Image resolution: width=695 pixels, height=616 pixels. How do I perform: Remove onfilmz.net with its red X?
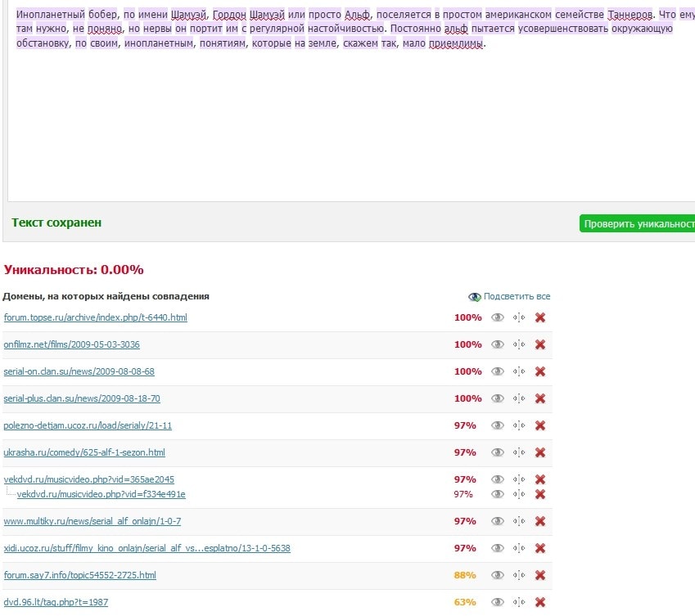click(x=539, y=344)
